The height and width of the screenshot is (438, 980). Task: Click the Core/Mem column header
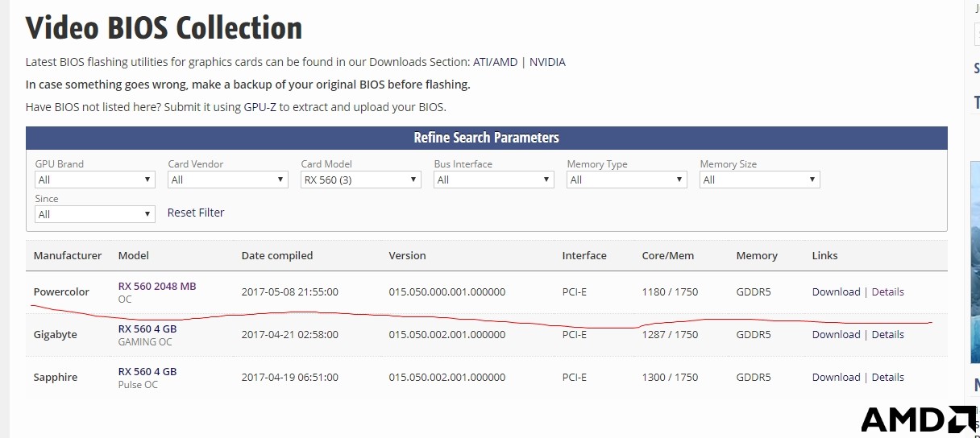(668, 255)
